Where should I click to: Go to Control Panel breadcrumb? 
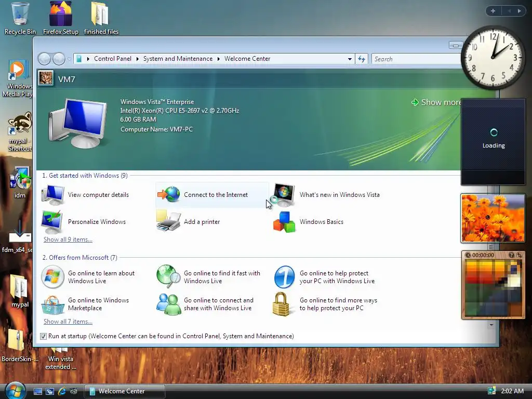pos(113,59)
